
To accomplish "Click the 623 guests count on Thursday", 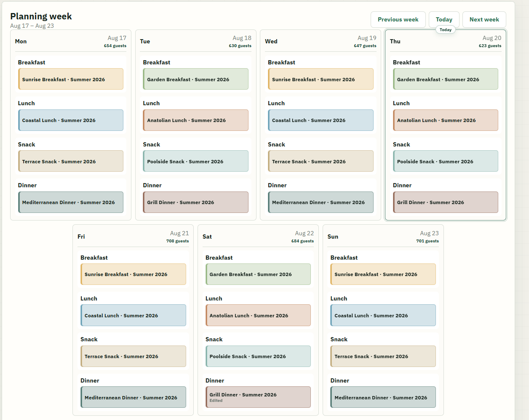I will pos(490,46).
